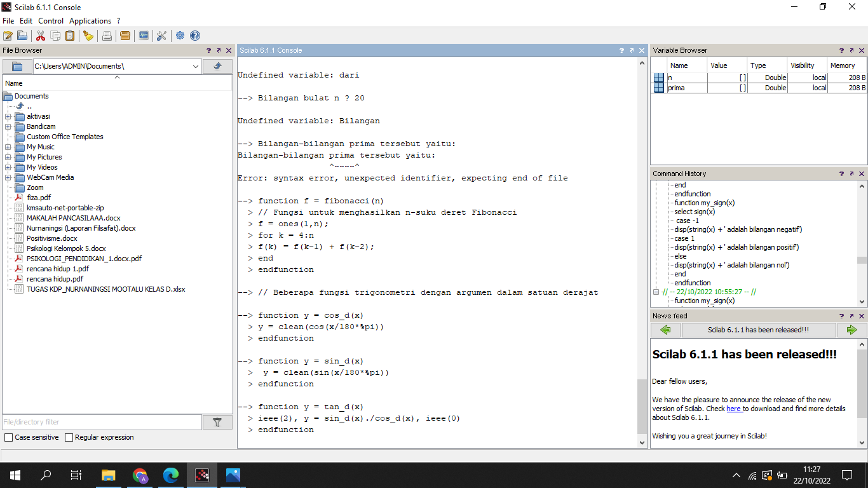Viewport: 868px width, 488px height.
Task: Click the file/directory filter input field
Action: 102,422
